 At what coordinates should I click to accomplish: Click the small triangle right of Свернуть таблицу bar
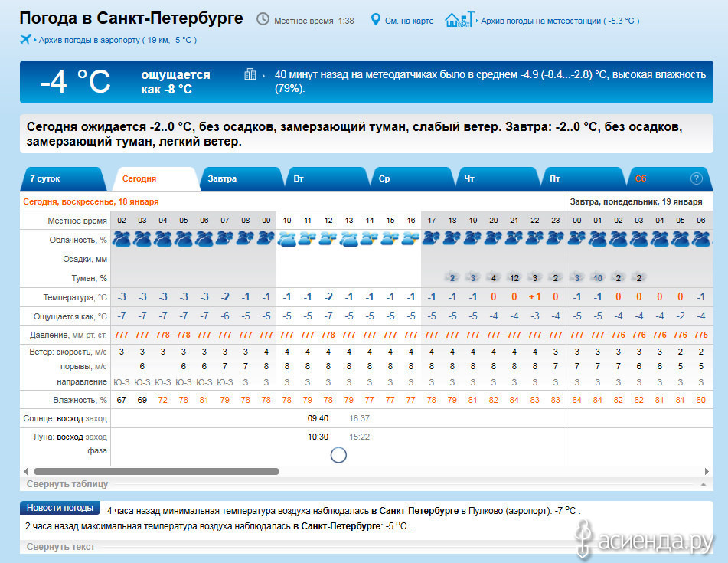(703, 485)
